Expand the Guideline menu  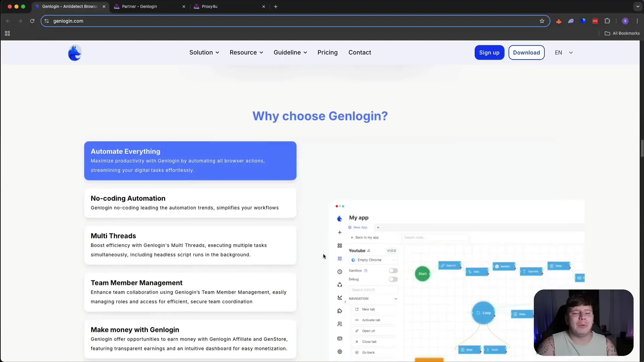[x=290, y=52]
